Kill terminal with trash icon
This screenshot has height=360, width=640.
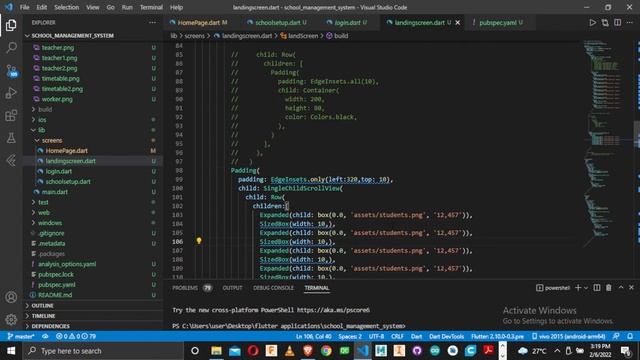coord(609,288)
